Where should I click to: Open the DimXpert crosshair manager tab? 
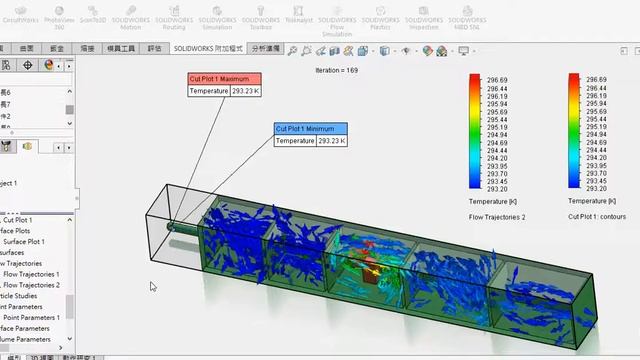click(x=28, y=65)
